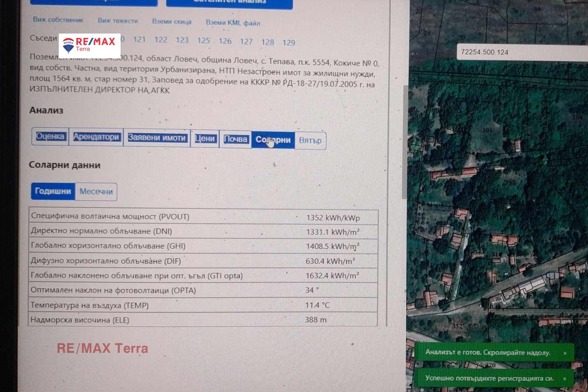The width and height of the screenshot is (588, 392).
Task: Close the 'Анализът е готов' notification
Action: click(565, 353)
